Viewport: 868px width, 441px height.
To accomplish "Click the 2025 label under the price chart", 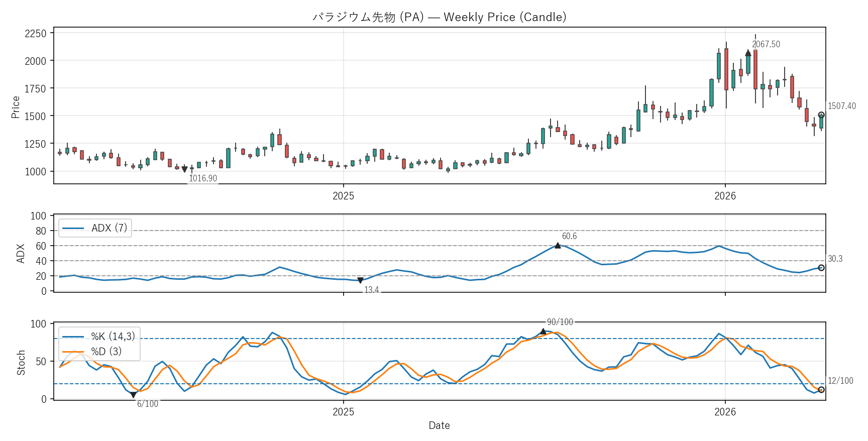I will pos(343,196).
